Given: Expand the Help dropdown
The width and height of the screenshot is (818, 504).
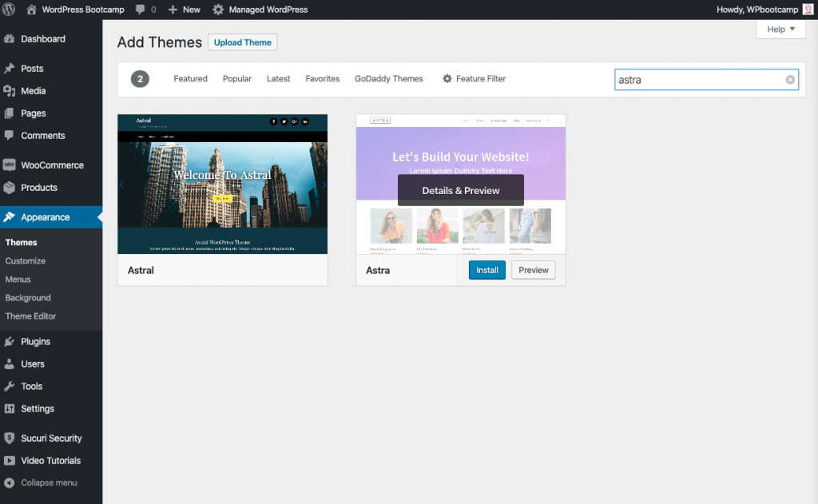Looking at the screenshot, I should pyautogui.click(x=781, y=30).
